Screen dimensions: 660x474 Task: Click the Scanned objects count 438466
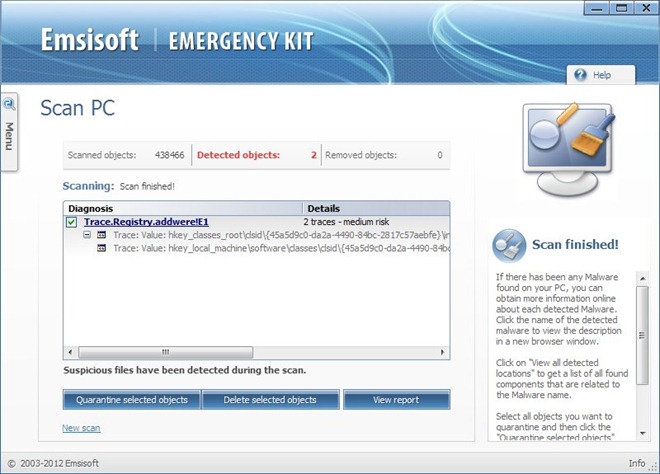pyautogui.click(x=169, y=155)
